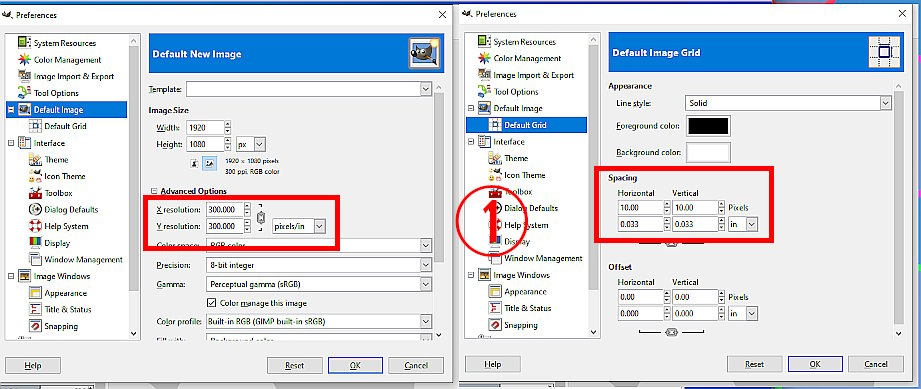This screenshot has width=921, height=389.
Task: Click System Resources icon in right Preferences window
Action: pos(484,41)
